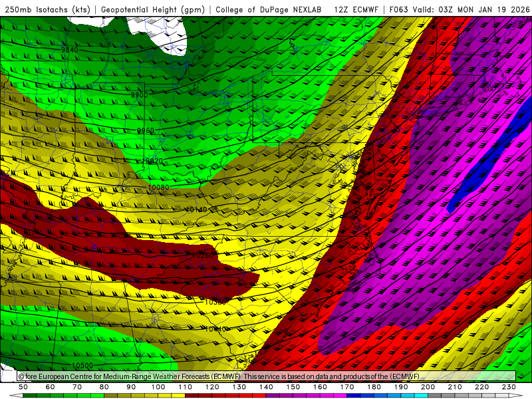Select the 9900 height contour label
Viewport: 532px width, 399px height.
click(139, 95)
